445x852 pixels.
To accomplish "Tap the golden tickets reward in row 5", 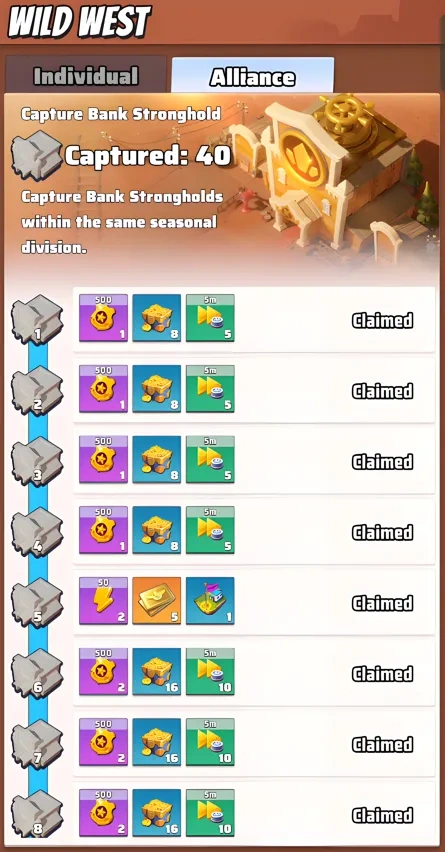I will click(156, 600).
